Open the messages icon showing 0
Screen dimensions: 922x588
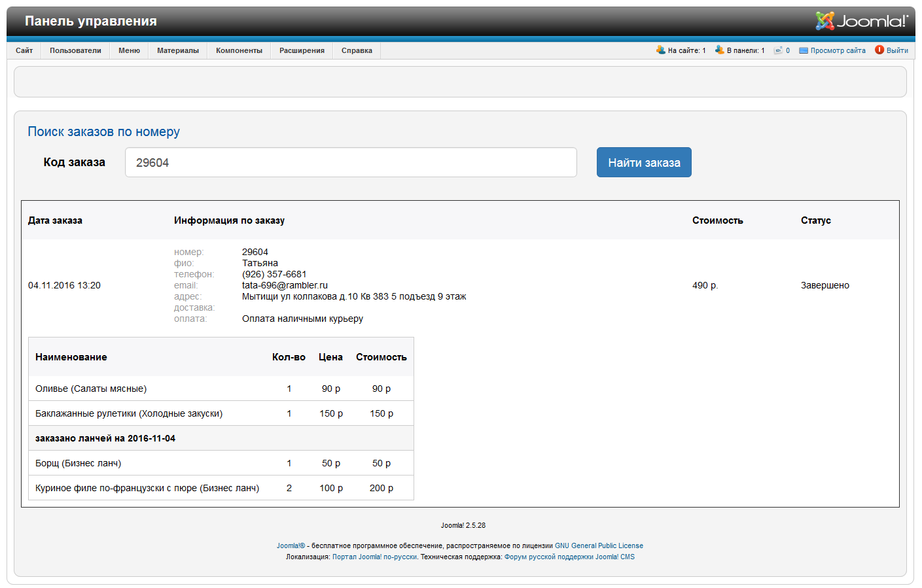(779, 50)
